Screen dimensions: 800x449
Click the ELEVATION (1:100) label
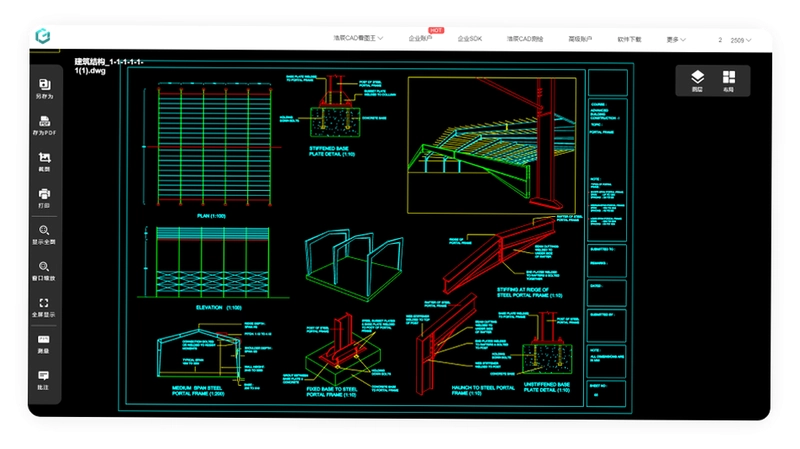(219, 308)
